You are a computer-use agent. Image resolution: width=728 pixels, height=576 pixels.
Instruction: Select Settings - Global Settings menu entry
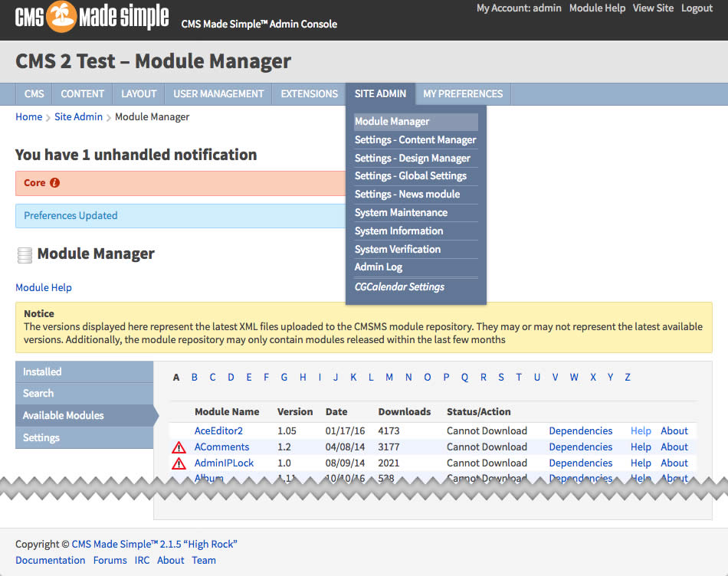(410, 175)
